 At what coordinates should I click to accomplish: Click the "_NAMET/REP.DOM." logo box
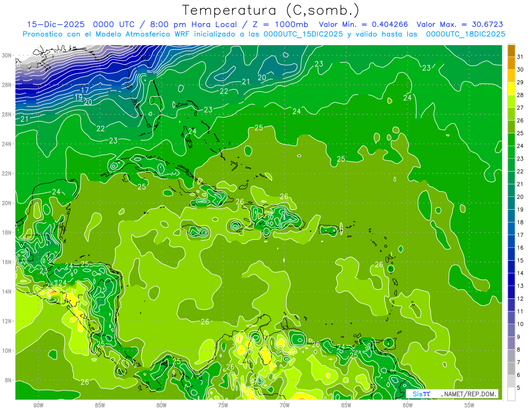[452, 394]
